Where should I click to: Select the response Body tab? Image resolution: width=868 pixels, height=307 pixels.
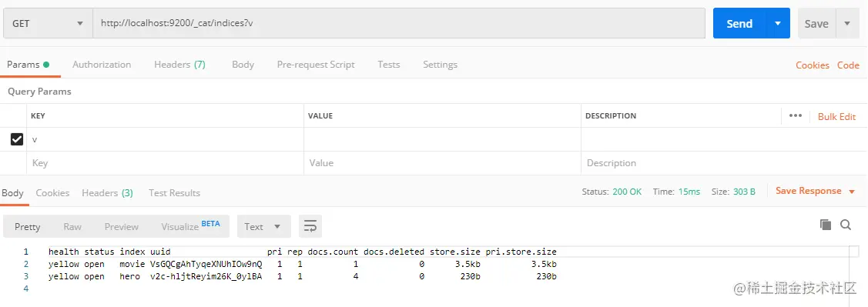[x=13, y=193]
